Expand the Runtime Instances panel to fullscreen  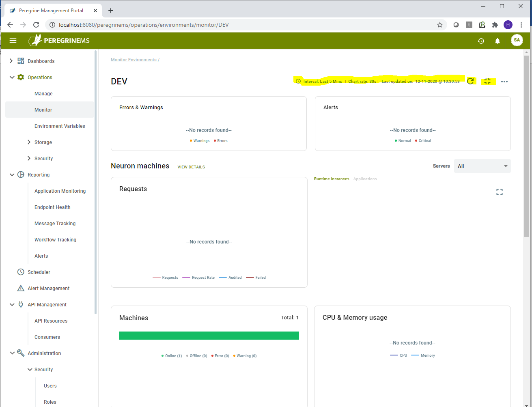(500, 192)
